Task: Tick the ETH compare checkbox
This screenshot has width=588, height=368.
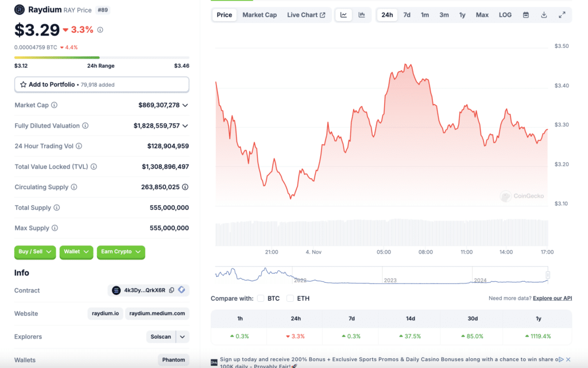Action: pos(290,298)
